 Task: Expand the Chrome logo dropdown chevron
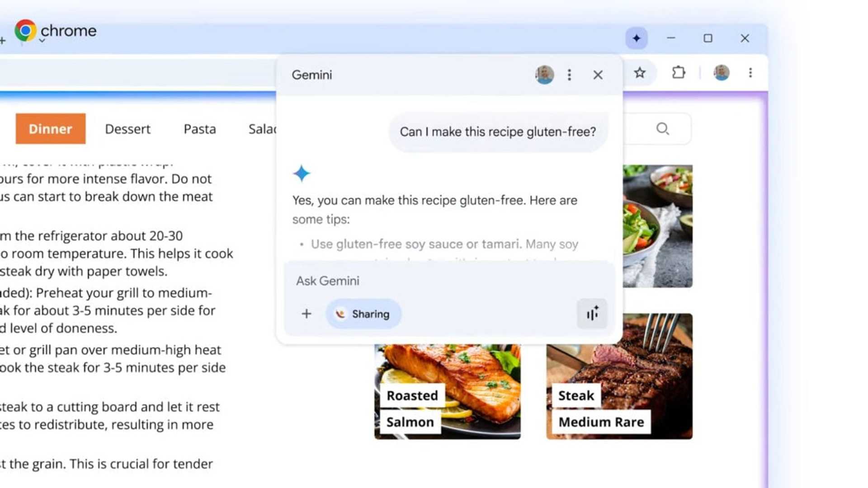click(42, 41)
